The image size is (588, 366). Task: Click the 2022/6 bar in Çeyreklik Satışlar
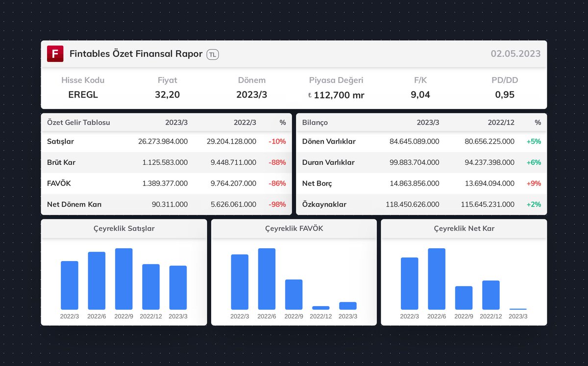(96, 280)
